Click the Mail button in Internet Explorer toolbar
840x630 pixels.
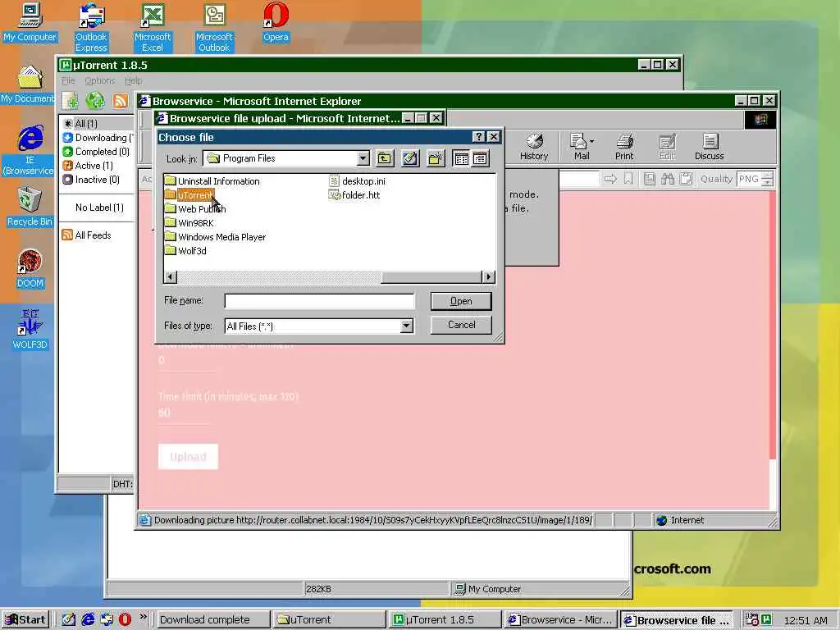click(580, 146)
